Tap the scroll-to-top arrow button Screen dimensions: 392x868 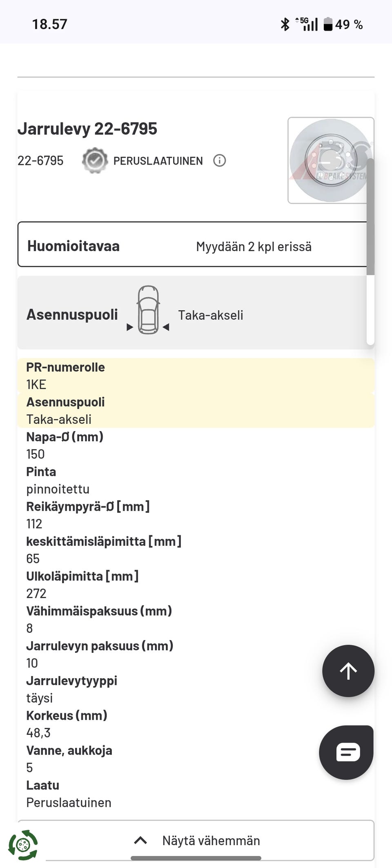point(348,671)
